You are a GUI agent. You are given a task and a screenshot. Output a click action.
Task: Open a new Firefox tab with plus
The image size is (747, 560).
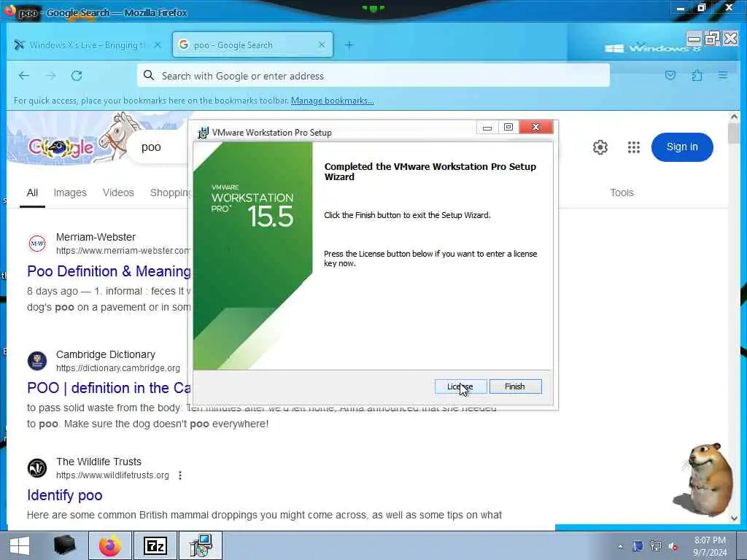pos(349,44)
